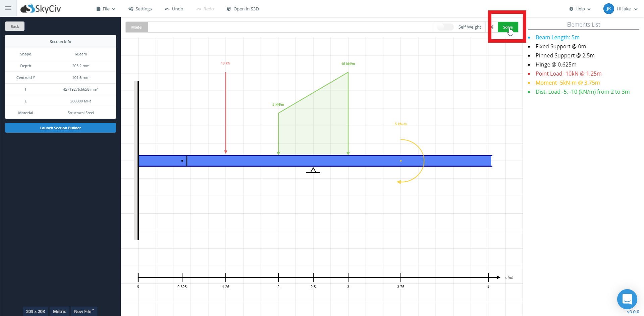Open the hamburger menu
This screenshot has height=316, width=644.
[x=8, y=8]
